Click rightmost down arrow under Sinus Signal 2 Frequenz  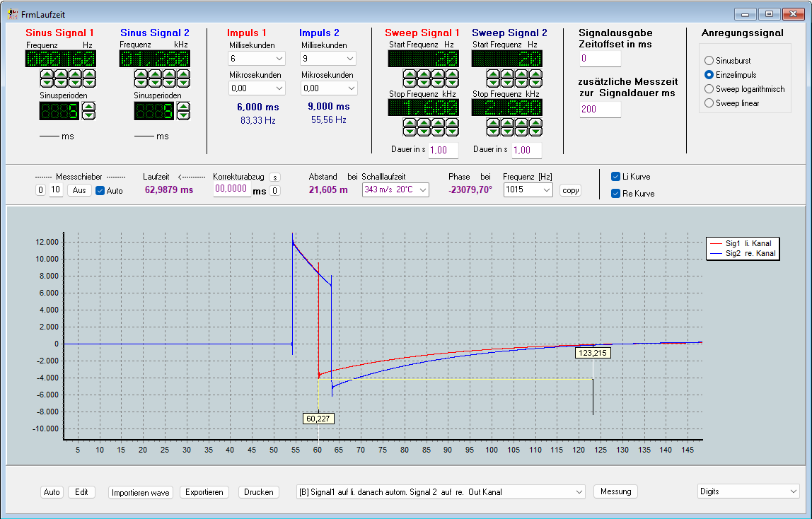(183, 82)
